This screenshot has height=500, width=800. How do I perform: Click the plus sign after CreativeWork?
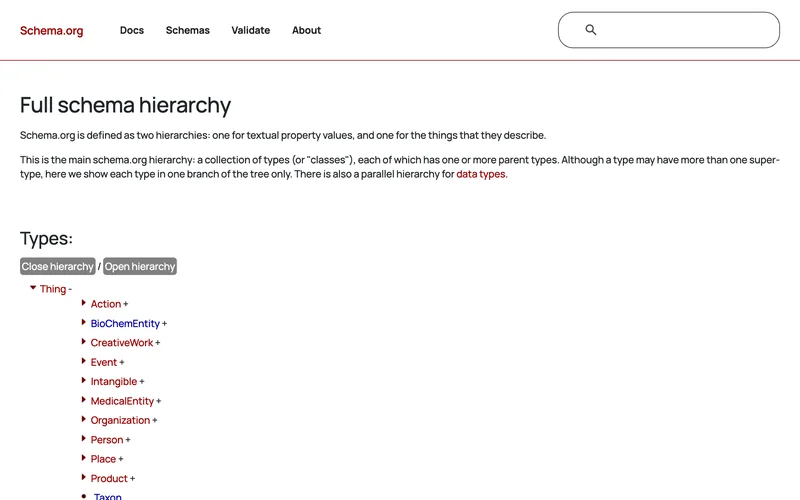coord(158,343)
